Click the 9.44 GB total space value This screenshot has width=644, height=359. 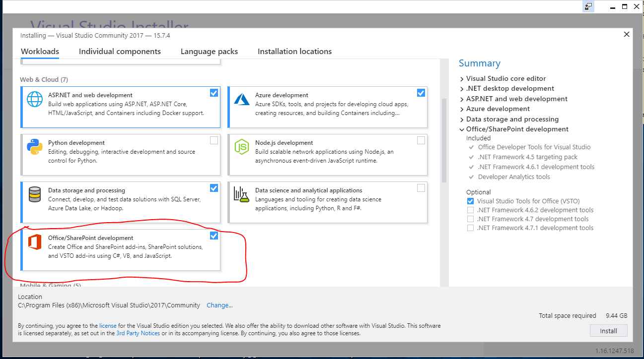(616, 316)
